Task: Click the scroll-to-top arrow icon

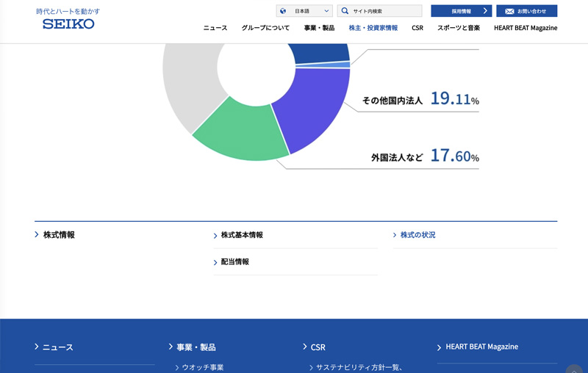Action: click(x=574, y=369)
